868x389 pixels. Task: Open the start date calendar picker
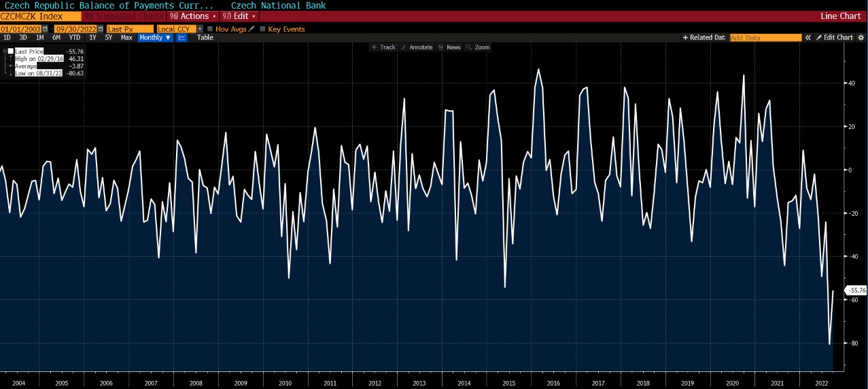(46, 29)
